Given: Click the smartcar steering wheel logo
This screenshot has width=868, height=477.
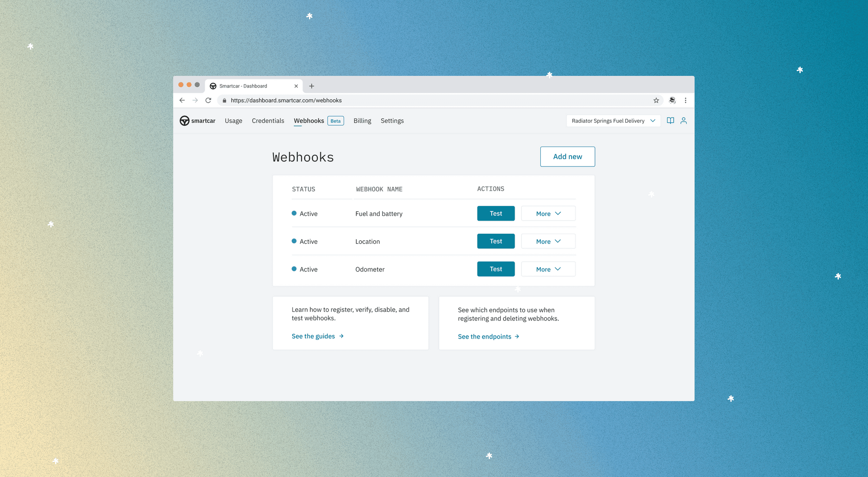Looking at the screenshot, I should point(184,121).
